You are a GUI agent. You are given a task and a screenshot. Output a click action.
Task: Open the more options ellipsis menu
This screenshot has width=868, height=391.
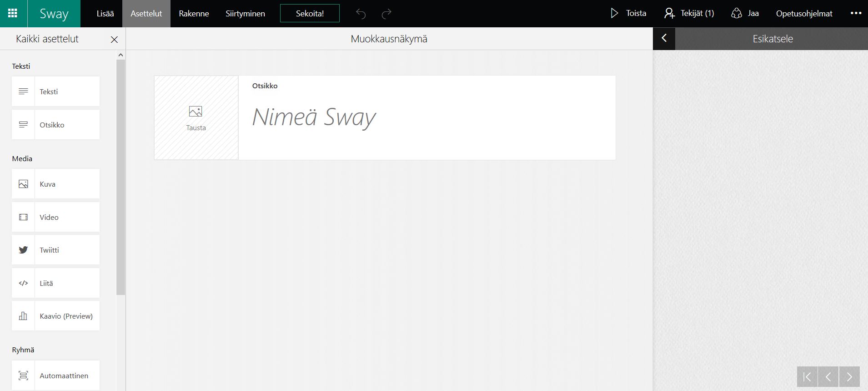856,13
